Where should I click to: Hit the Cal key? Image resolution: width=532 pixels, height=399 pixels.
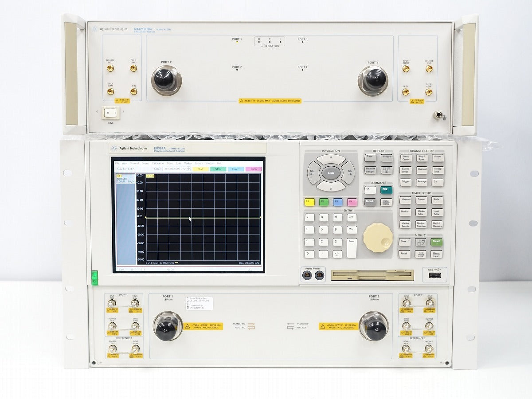coord(437,182)
